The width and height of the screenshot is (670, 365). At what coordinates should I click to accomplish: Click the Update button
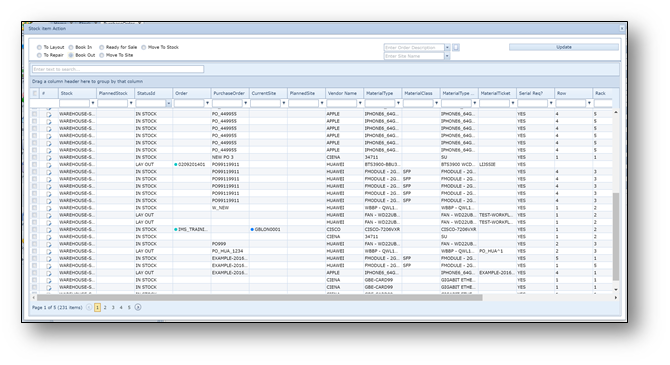point(564,47)
